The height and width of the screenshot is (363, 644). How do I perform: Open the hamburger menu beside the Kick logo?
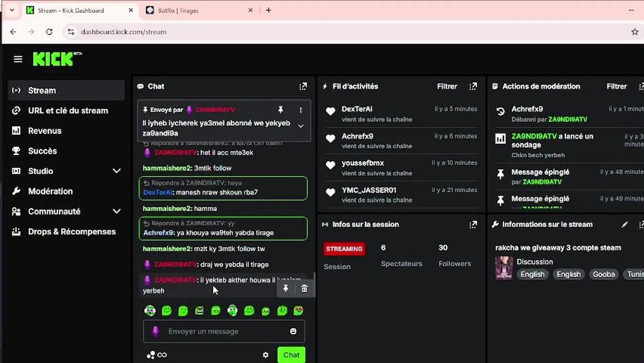click(18, 59)
